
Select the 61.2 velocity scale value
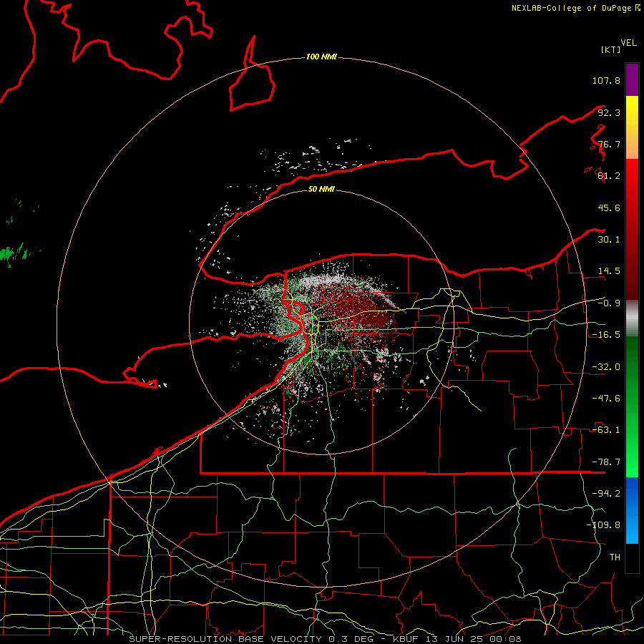tap(609, 176)
